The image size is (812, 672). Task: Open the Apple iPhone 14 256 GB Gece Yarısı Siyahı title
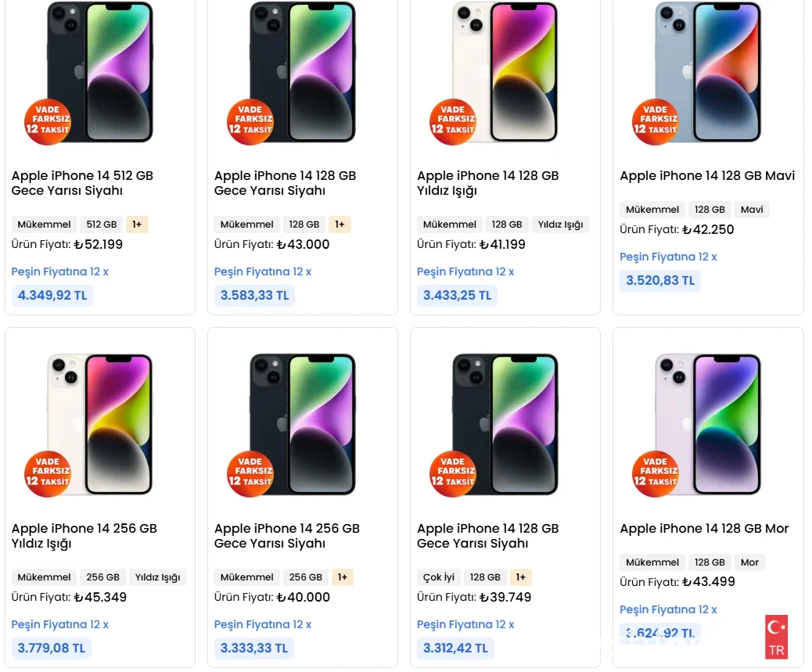coord(286,536)
